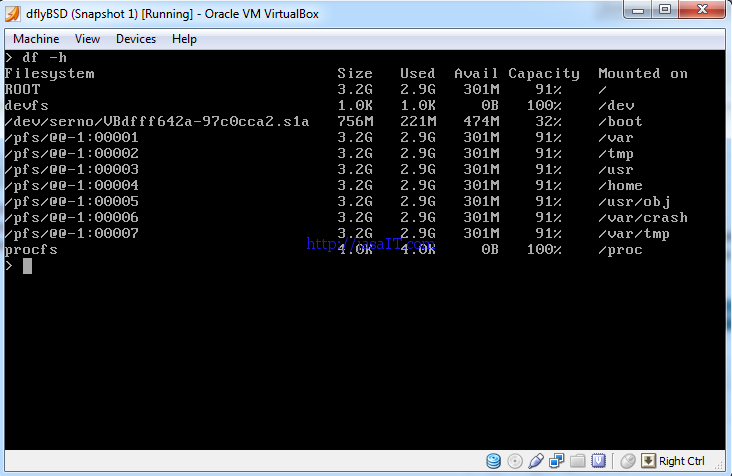This screenshot has width=732, height=476.
Task: Click the Filesystem column header
Action: pos(49,74)
